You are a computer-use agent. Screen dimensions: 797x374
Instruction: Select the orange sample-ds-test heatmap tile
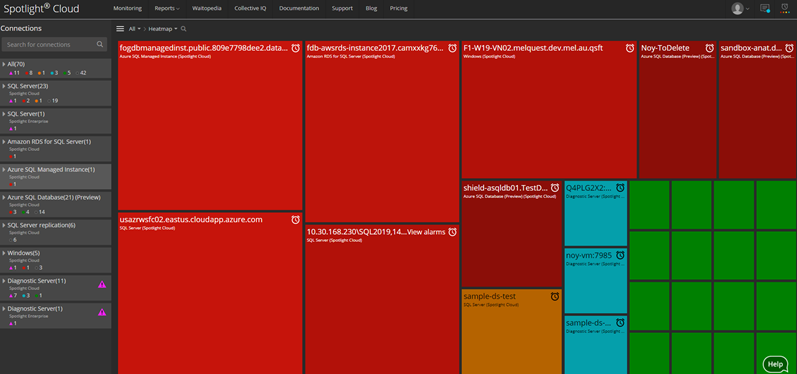pyautogui.click(x=511, y=331)
